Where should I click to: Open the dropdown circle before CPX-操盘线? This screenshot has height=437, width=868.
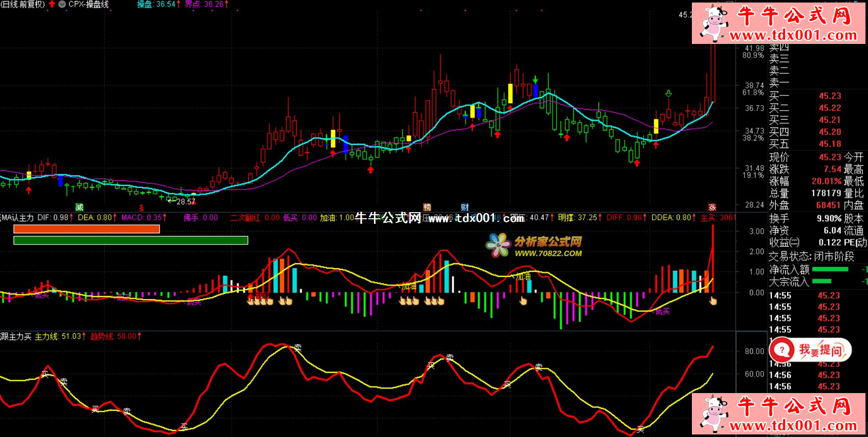point(62,4)
